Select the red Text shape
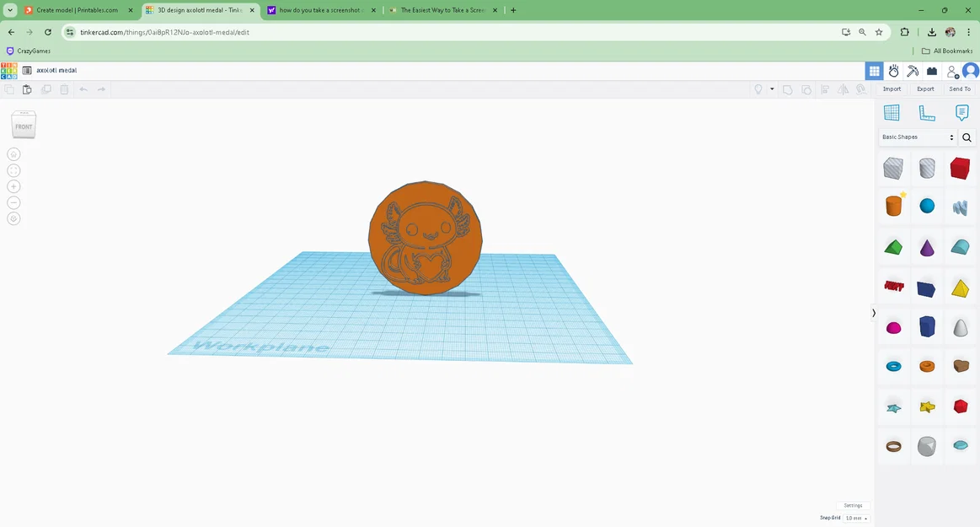980x527 pixels. pyautogui.click(x=894, y=287)
